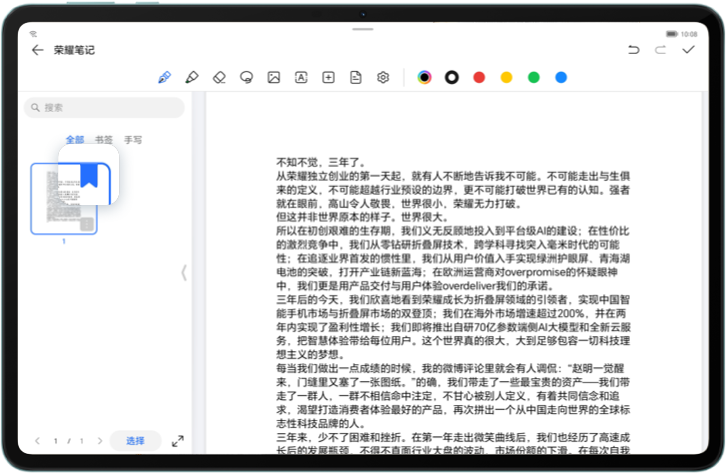The image size is (726, 474).
Task: Tap the battery indicator in status bar
Action: (x=671, y=34)
